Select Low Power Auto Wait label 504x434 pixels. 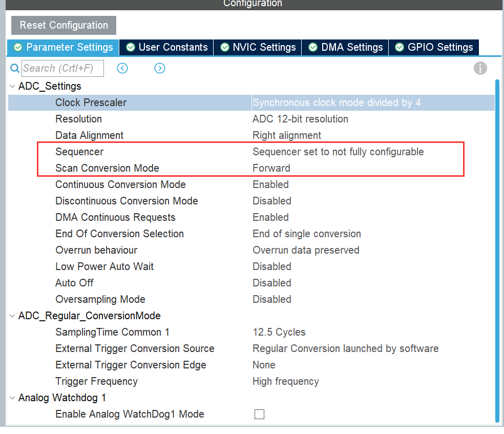coord(104,266)
